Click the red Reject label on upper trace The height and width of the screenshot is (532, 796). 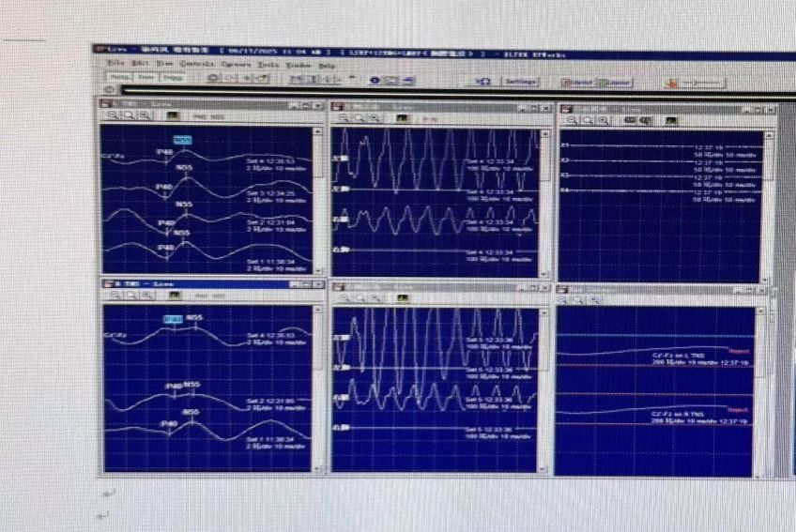737,350
